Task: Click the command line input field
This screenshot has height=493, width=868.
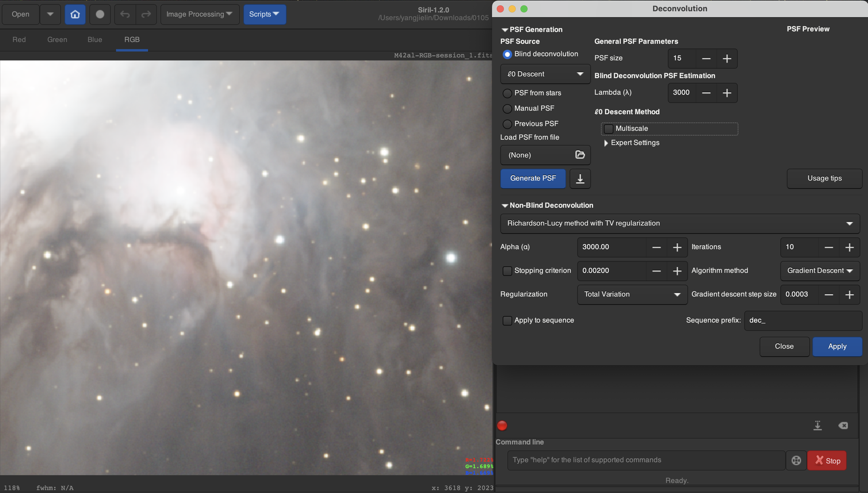Action: (x=645, y=460)
